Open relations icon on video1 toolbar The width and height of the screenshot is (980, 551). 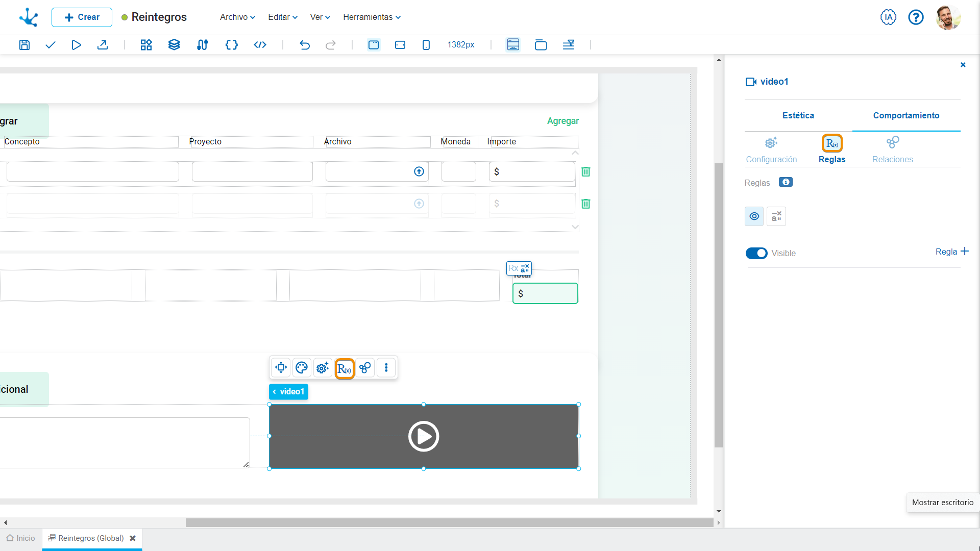(x=365, y=367)
